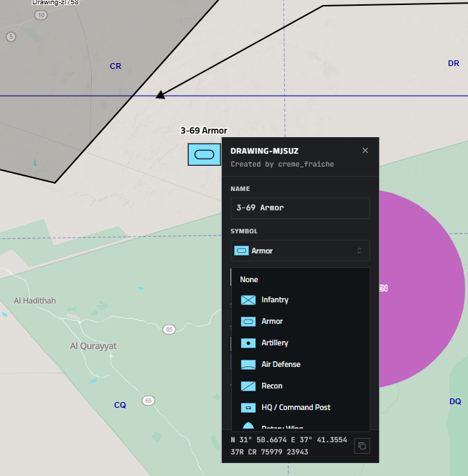This screenshot has width=468, height=476.
Task: Click the route 85 road shield
Action: (x=169, y=330)
